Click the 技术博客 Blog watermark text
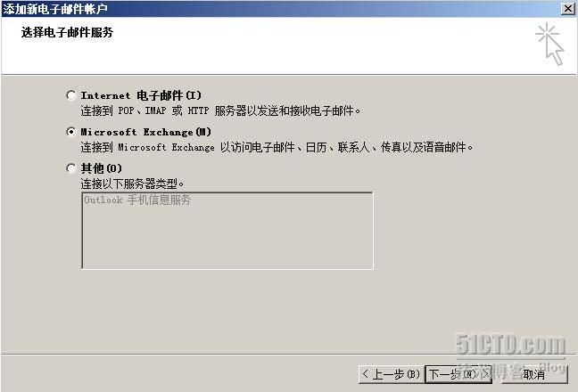Image resolution: width=578 pixels, height=392 pixels. tap(510, 368)
